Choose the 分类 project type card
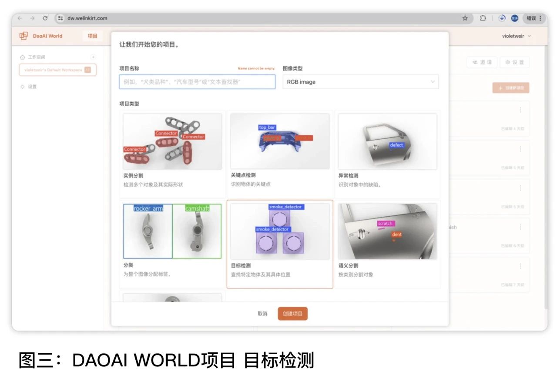 click(172, 244)
